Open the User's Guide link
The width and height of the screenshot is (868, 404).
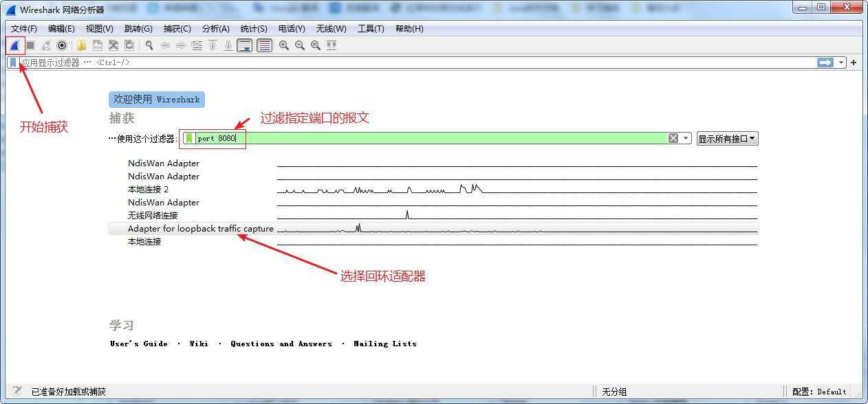pyautogui.click(x=139, y=344)
